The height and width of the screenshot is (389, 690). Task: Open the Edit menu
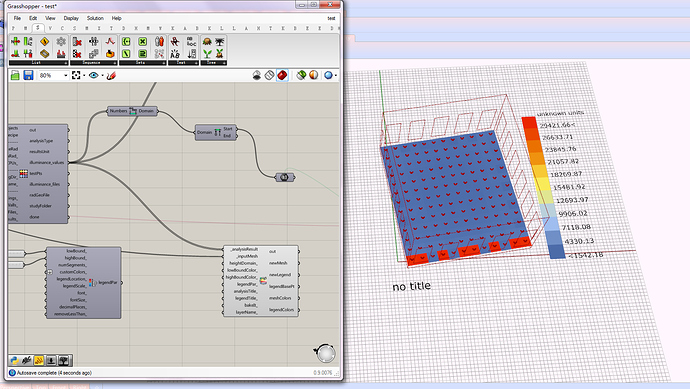33,18
